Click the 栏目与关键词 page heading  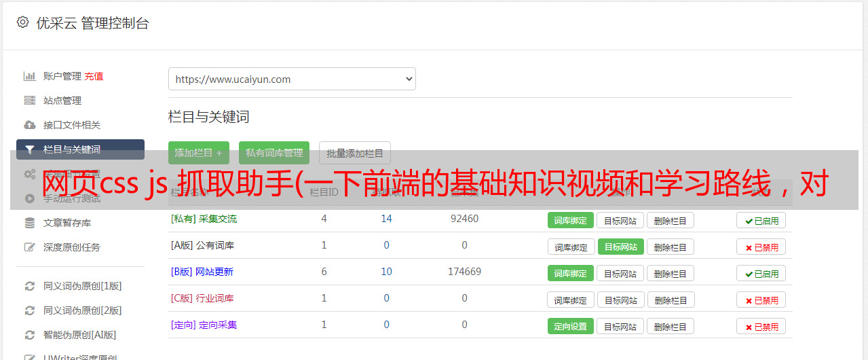[x=209, y=117]
